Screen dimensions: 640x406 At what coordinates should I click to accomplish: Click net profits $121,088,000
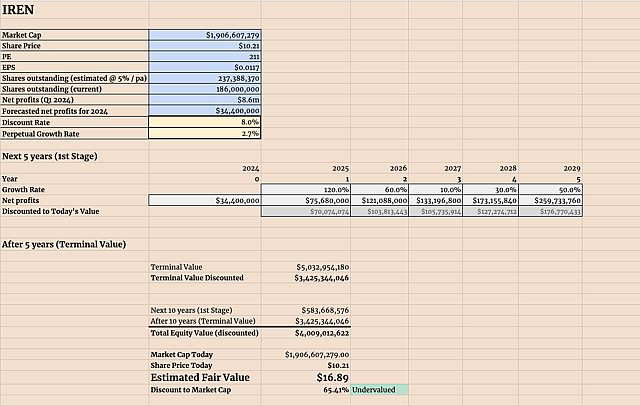380,200
